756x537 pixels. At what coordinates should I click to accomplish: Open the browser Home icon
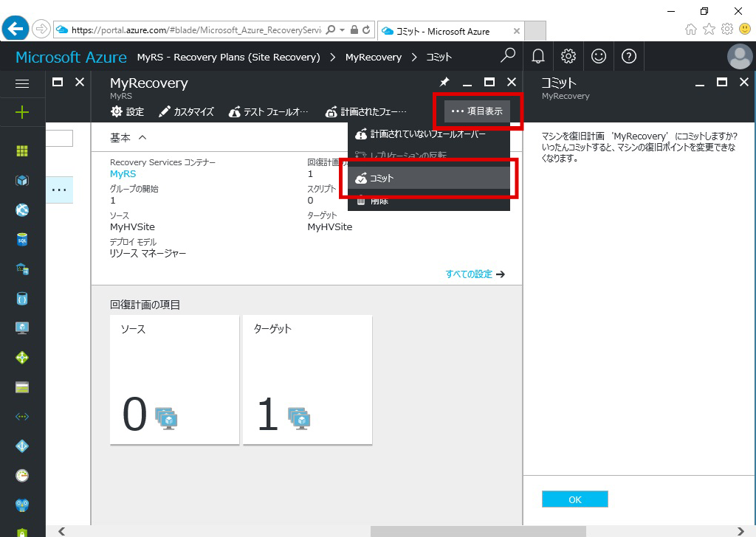coord(691,30)
